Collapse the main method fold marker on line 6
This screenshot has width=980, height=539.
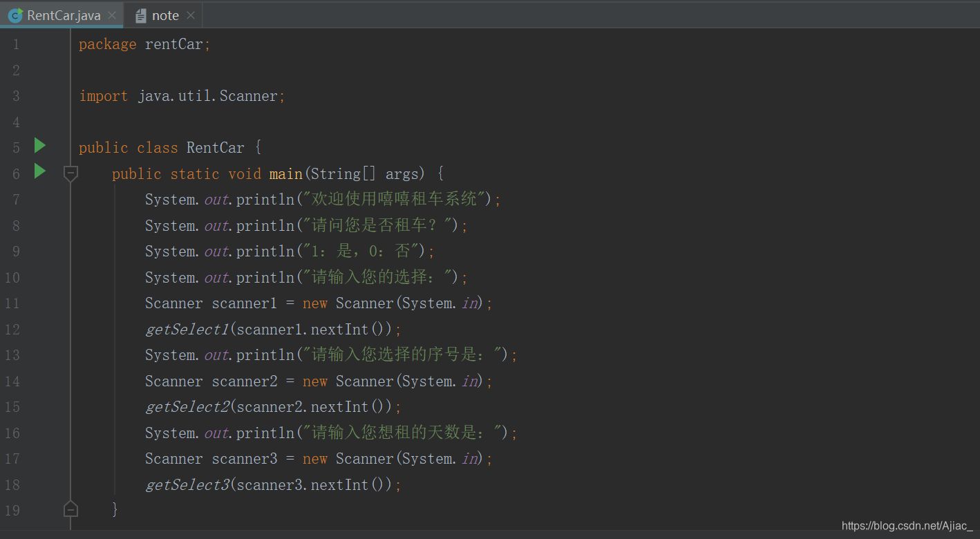(70, 173)
